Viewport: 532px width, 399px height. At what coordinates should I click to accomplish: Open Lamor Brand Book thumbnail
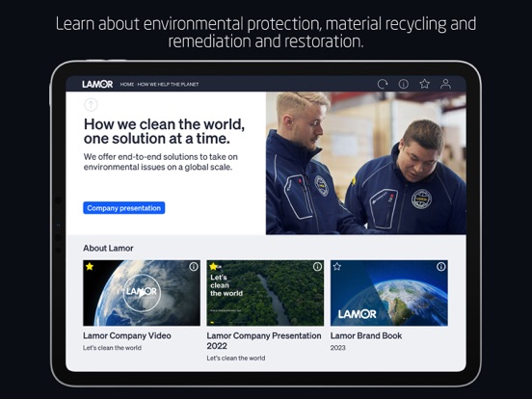pyautogui.click(x=389, y=293)
